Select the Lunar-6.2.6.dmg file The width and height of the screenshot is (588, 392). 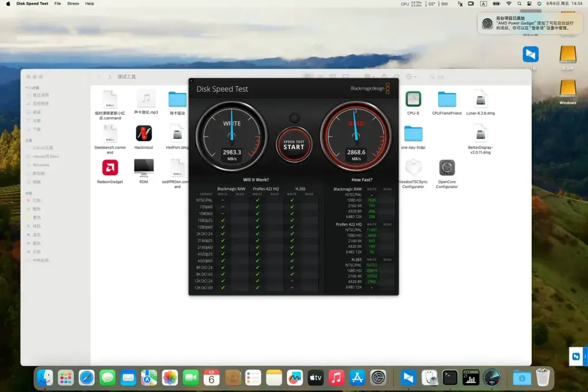(x=481, y=103)
